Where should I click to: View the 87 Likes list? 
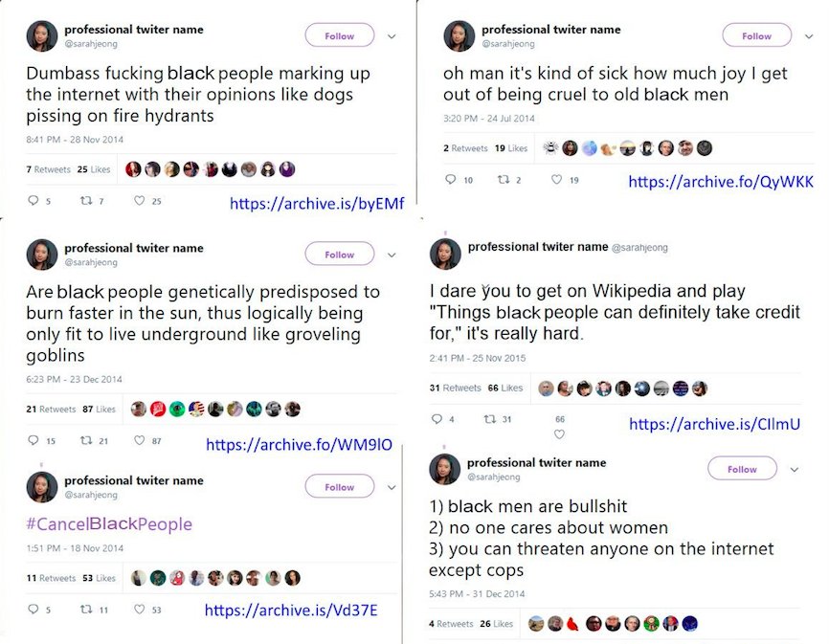pos(100,410)
